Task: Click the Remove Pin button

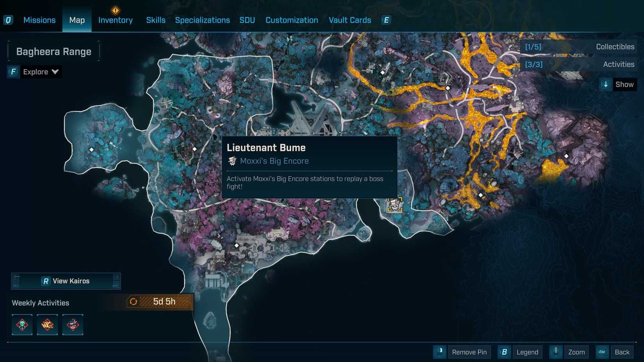Action: coord(469,352)
